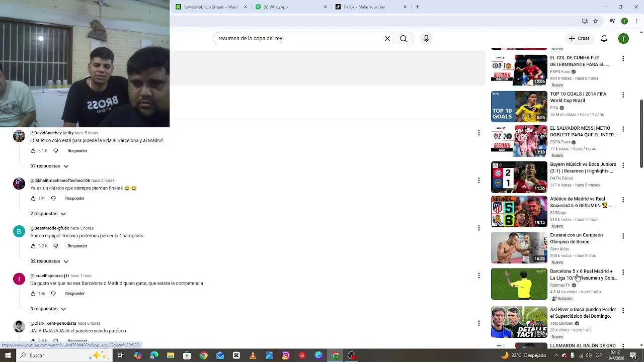The width and height of the screenshot is (644, 362).
Task: Show hidden system tray icons
Action: pyautogui.click(x=556, y=355)
